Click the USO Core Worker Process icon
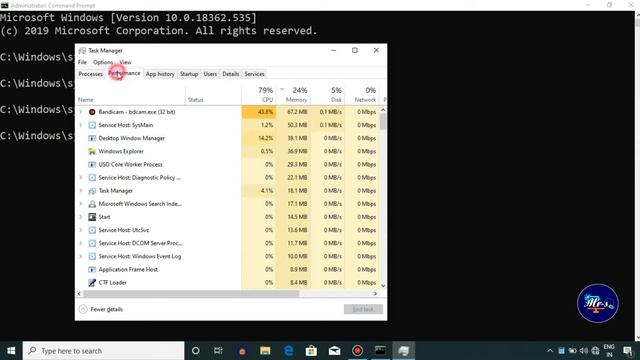 click(x=92, y=164)
